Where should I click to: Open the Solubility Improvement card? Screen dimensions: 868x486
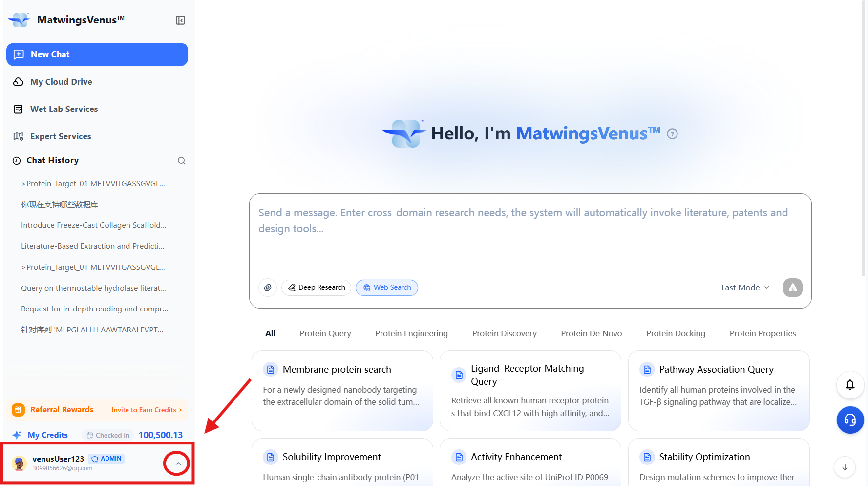pos(342,462)
